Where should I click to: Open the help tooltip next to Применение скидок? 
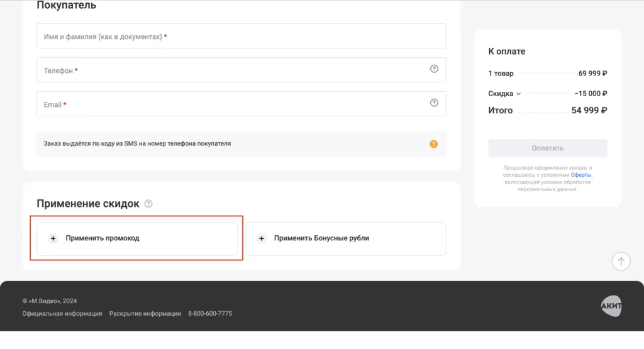pyautogui.click(x=148, y=204)
